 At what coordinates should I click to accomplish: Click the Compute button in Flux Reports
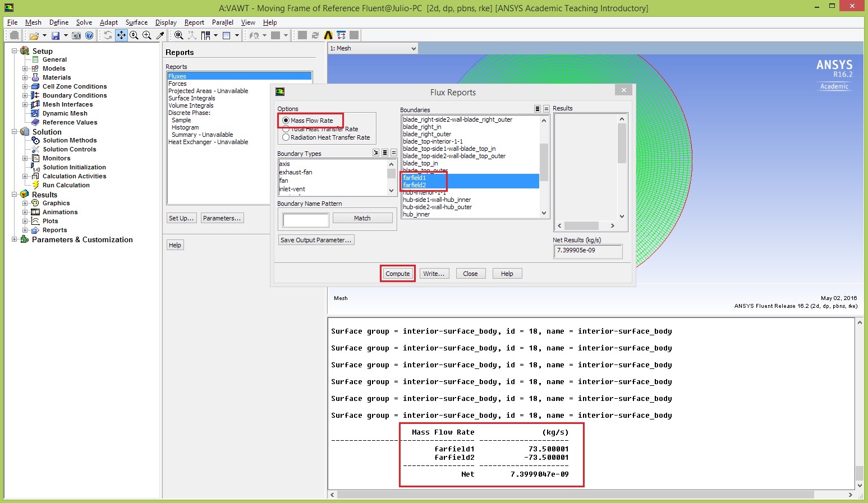pos(398,274)
